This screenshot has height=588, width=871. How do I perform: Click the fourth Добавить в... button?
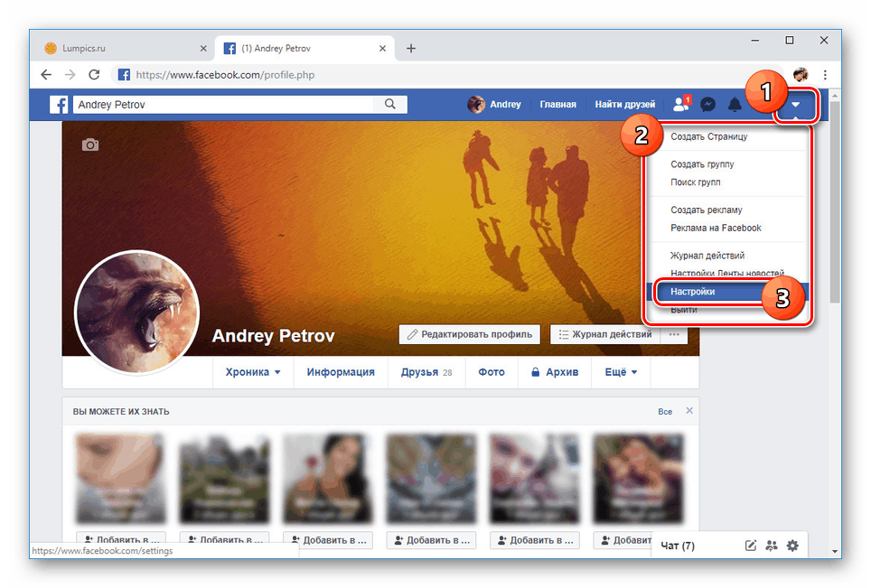pyautogui.click(x=431, y=540)
